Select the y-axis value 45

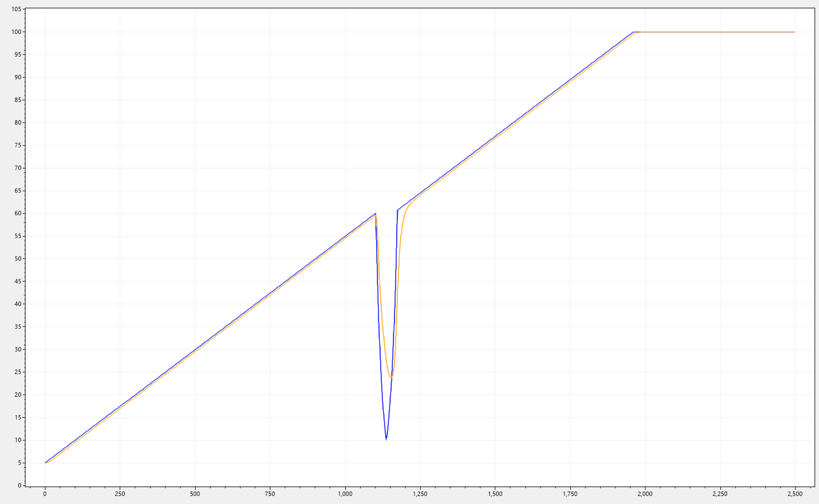[18, 281]
